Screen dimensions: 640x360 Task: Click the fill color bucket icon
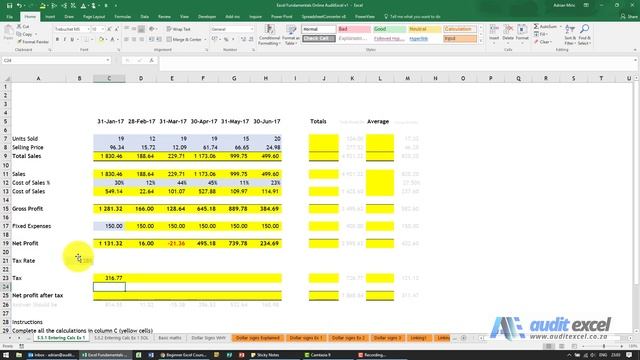tap(101, 40)
